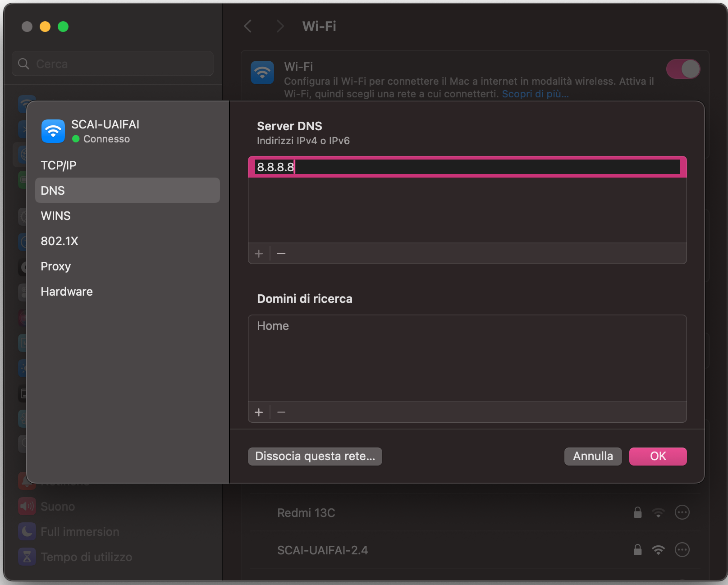Screen dimensions: 728x585
Task: Open the Scopri di più link
Action: click(x=535, y=94)
